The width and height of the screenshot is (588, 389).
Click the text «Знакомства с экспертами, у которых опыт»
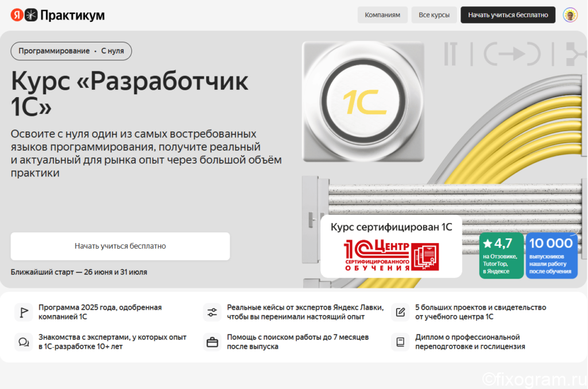pos(113,337)
